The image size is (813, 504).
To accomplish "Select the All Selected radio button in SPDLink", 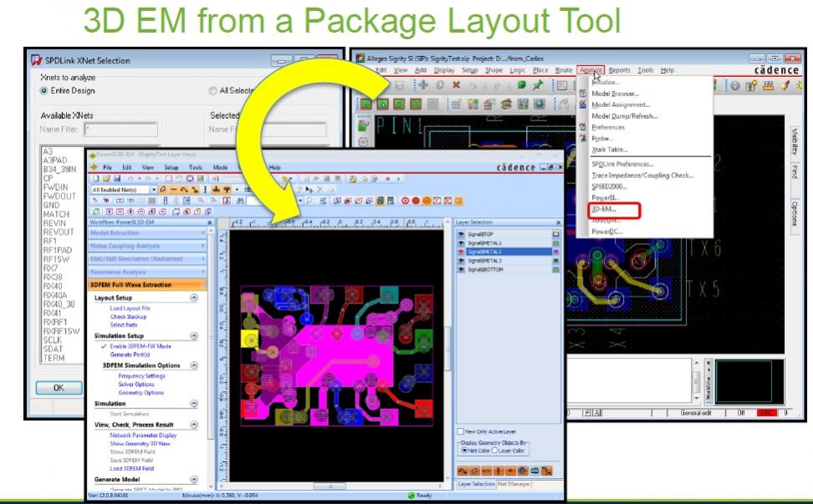I will pyautogui.click(x=212, y=90).
